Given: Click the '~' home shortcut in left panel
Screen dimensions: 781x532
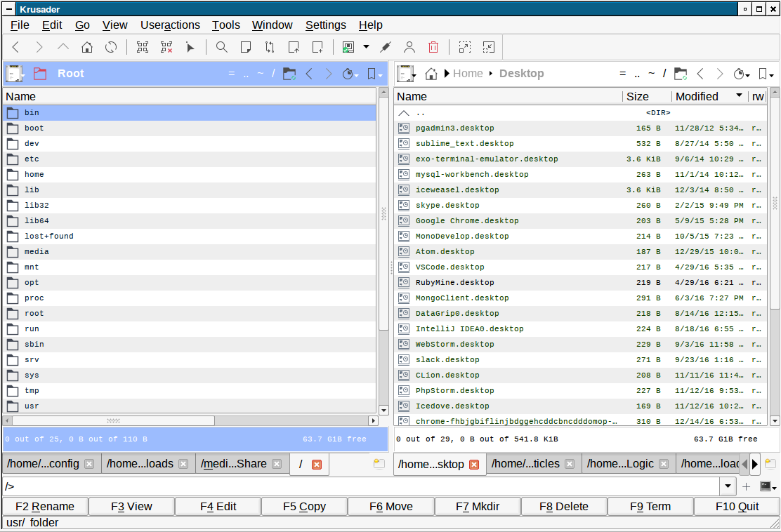Looking at the screenshot, I should coord(260,74).
